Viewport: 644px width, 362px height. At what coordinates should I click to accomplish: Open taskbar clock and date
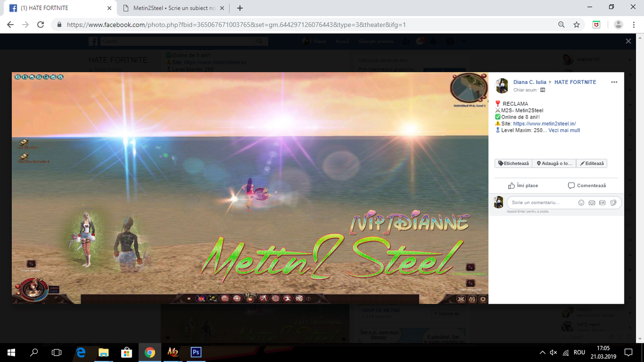(x=603, y=352)
